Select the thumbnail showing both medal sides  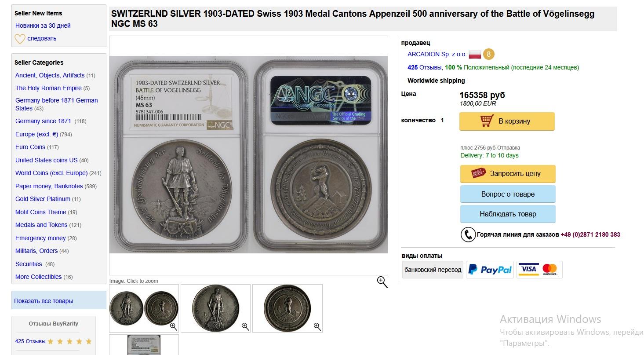pyautogui.click(x=144, y=308)
